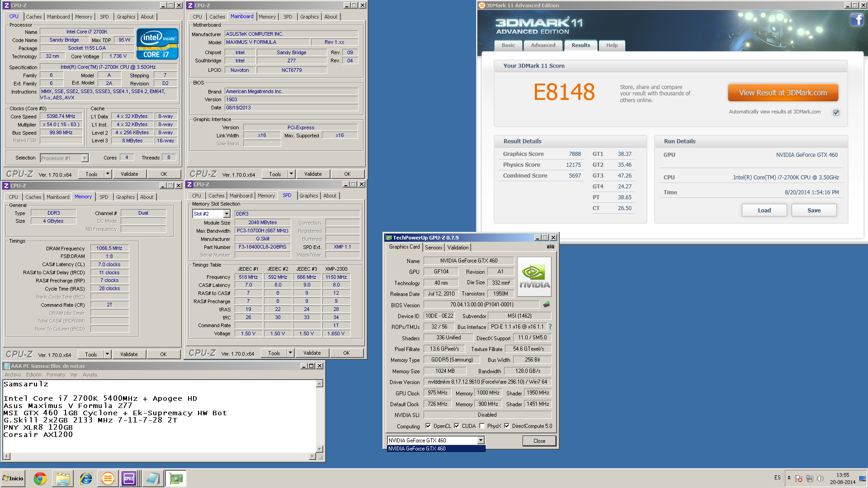The height and width of the screenshot is (488, 868).
Task: Click the NVIDIA logo in GPU-Z
Action: click(x=534, y=277)
